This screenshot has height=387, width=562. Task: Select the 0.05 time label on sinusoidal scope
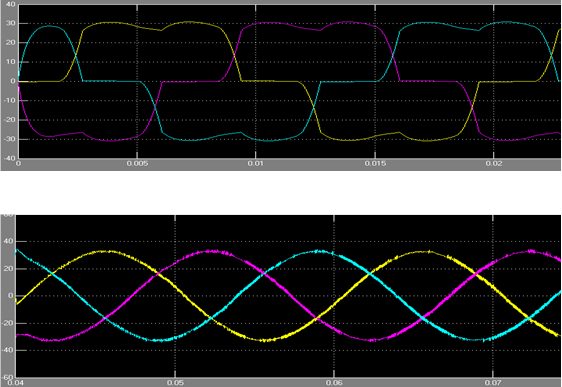[175, 383]
